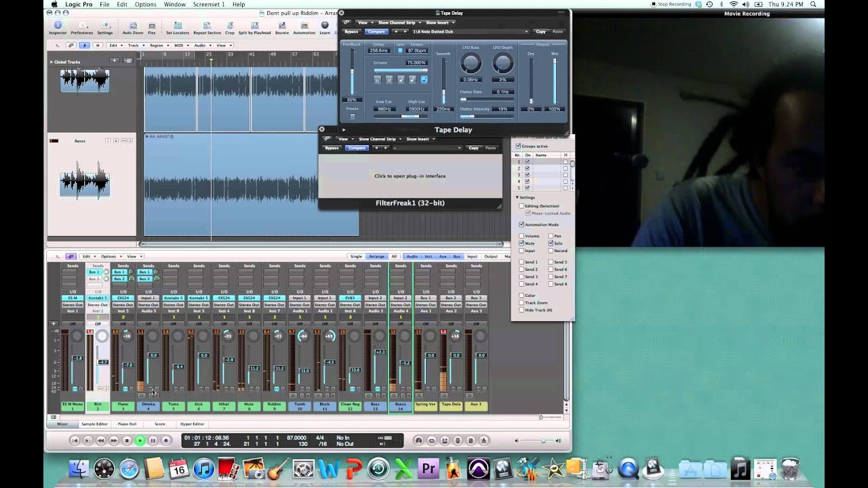Toggle the On checkbox for group 1
Viewport: 868px width, 488px height.
pyautogui.click(x=527, y=162)
